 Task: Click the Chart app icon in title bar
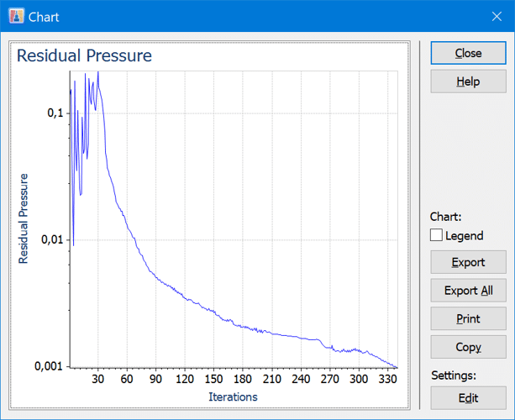click(x=16, y=16)
